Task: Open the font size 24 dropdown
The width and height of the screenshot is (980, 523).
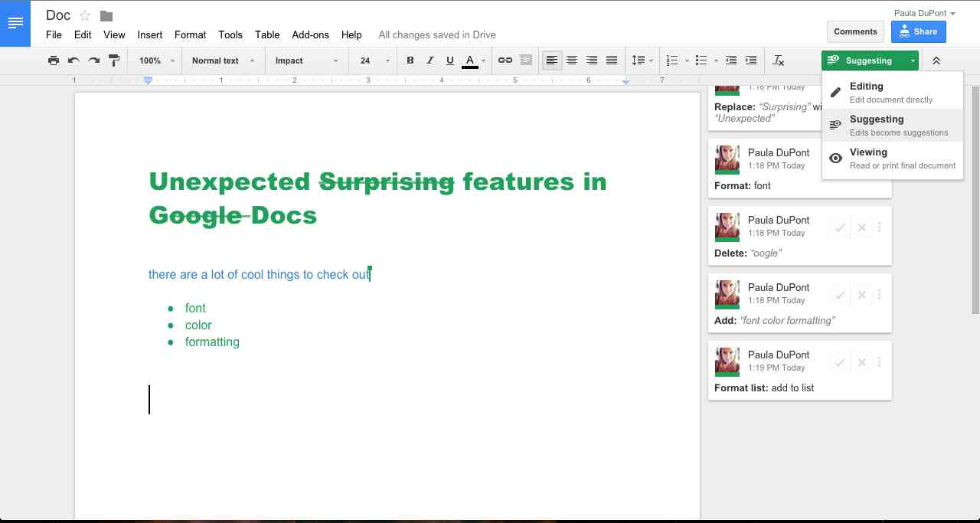Action: click(374, 60)
